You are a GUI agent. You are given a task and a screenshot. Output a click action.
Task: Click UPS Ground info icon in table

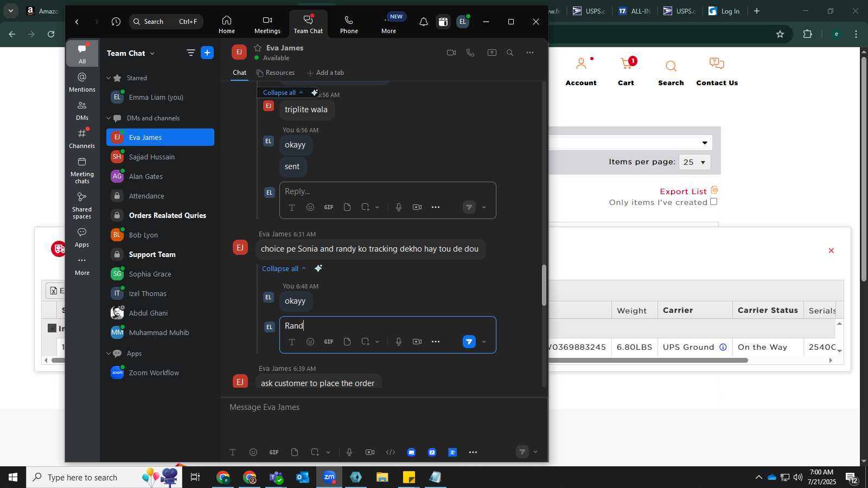point(723,347)
